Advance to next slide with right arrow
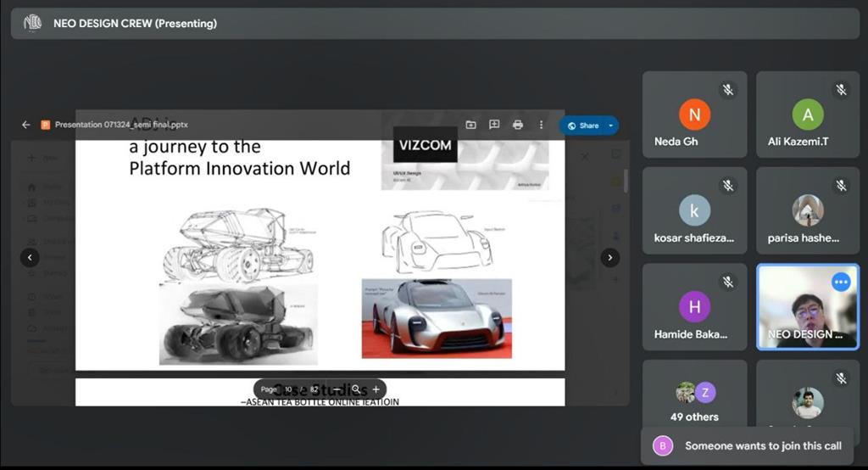This screenshot has width=868, height=470. click(610, 257)
